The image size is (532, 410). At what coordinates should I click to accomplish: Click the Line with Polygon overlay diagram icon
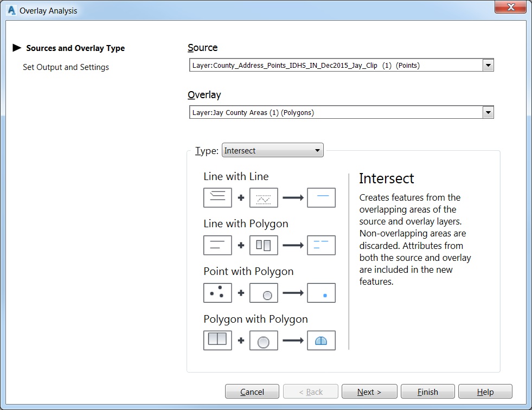(x=264, y=245)
